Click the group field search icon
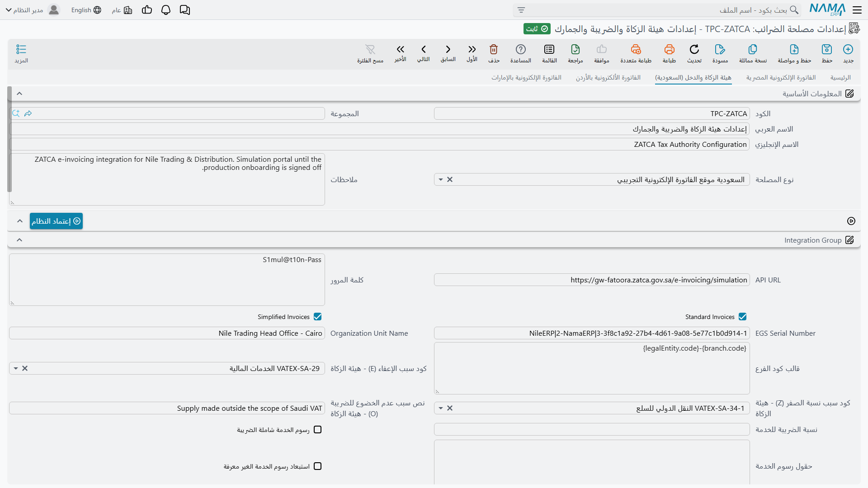This screenshot has width=868, height=488. pos(16,113)
